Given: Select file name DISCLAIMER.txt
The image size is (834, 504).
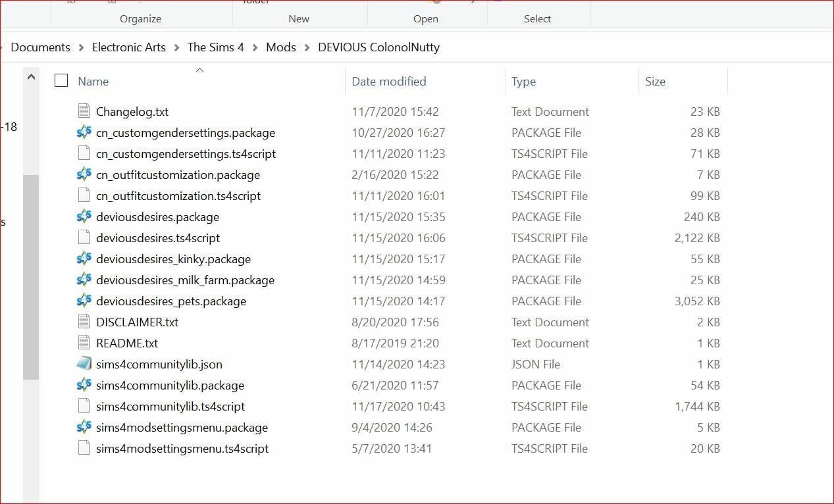Looking at the screenshot, I should pos(137,322).
